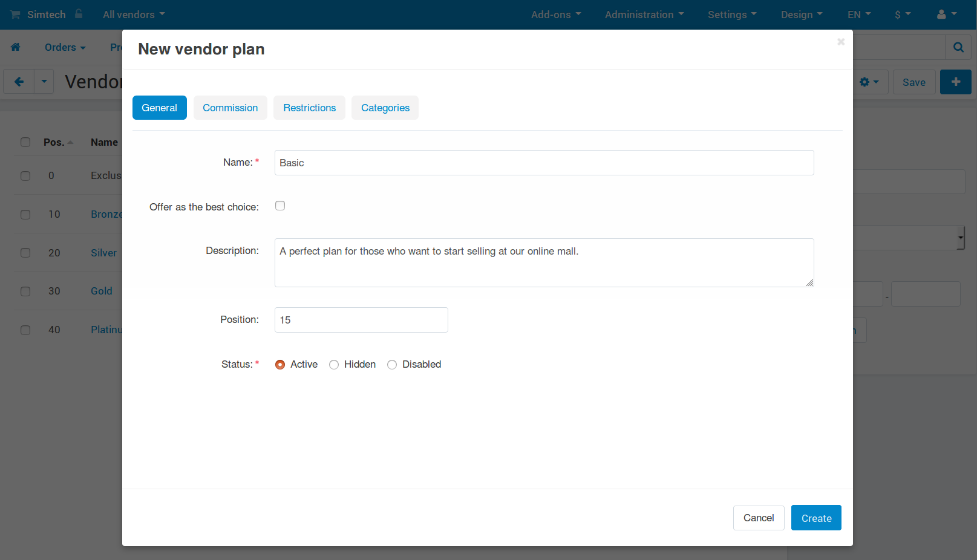Click the back arrow button
Image resolution: width=977 pixels, height=560 pixels.
[19, 82]
